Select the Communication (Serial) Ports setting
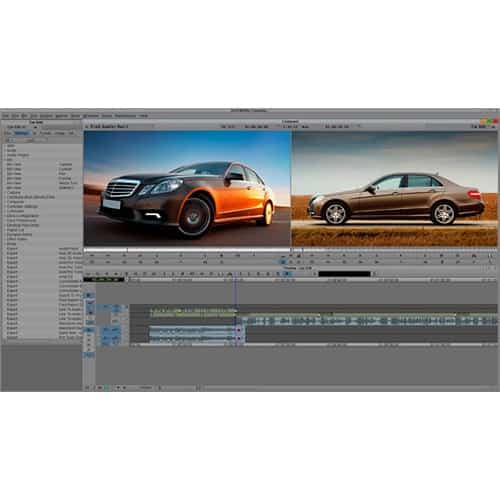Viewport: 500px width, 500px height. click(x=43, y=197)
